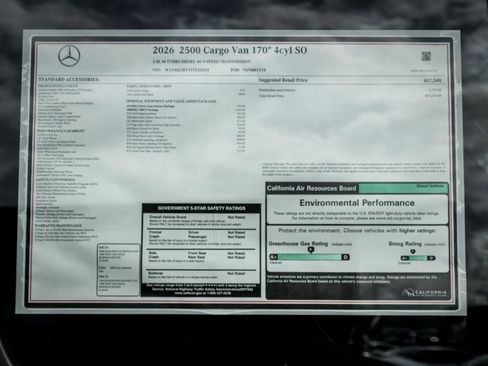488x366 pixels.
Task: Click the 'Destination and Delivery' line
Action: (x=277, y=90)
